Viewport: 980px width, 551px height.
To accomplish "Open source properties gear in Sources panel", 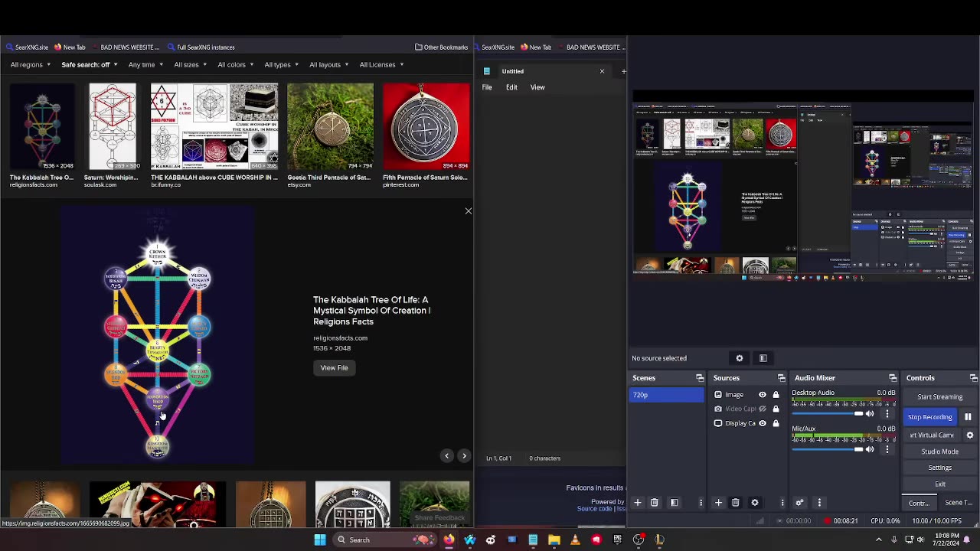I will 755,503.
